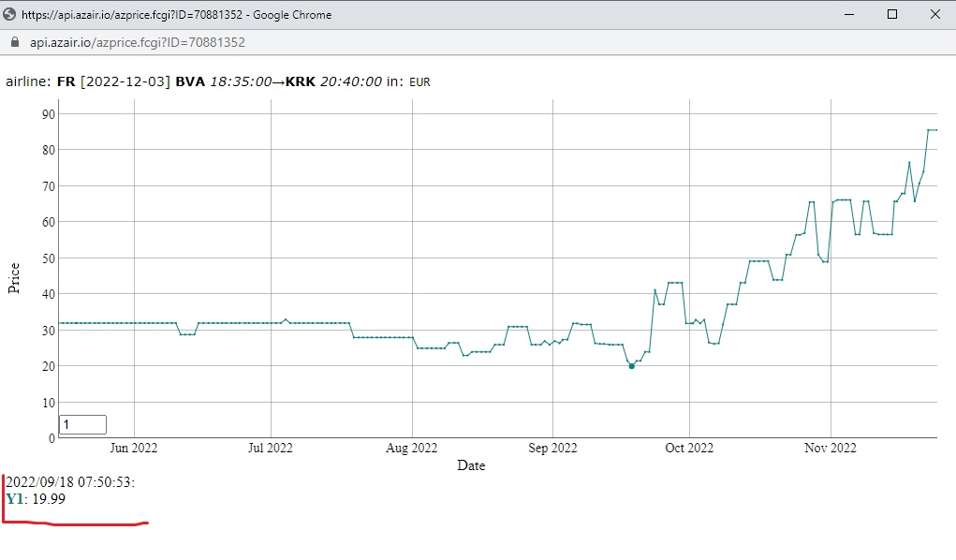Minimize the Chrome popup window
This screenshot has height=560, width=956.
point(848,14)
